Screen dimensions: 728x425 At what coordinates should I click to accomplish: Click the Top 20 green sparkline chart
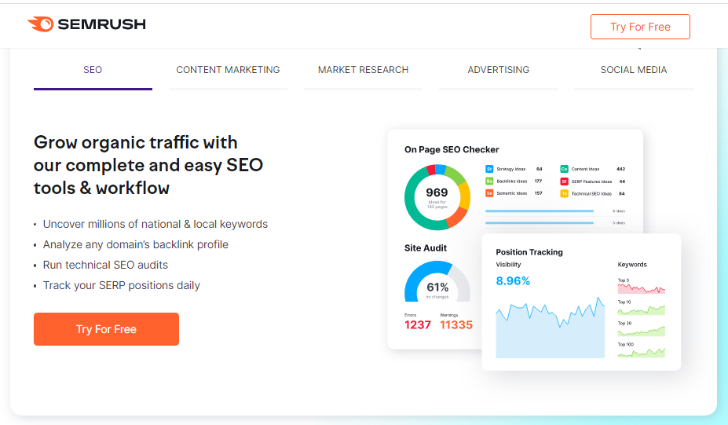pyautogui.click(x=641, y=331)
